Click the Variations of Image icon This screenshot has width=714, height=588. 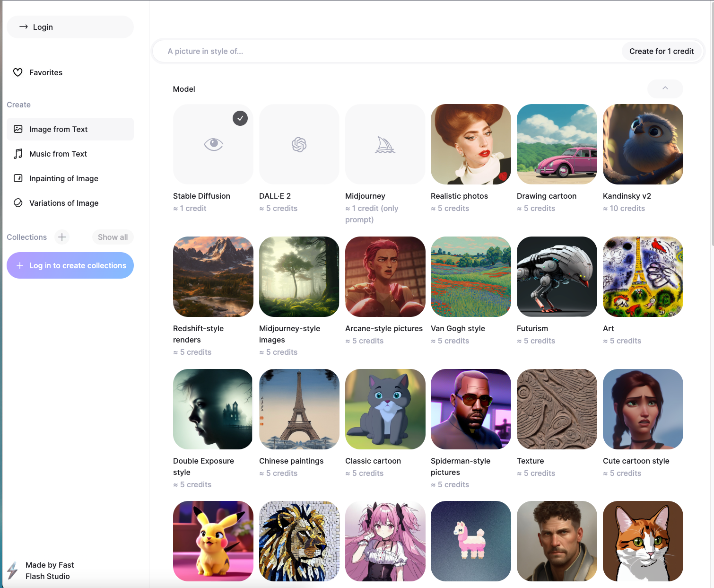[18, 203]
